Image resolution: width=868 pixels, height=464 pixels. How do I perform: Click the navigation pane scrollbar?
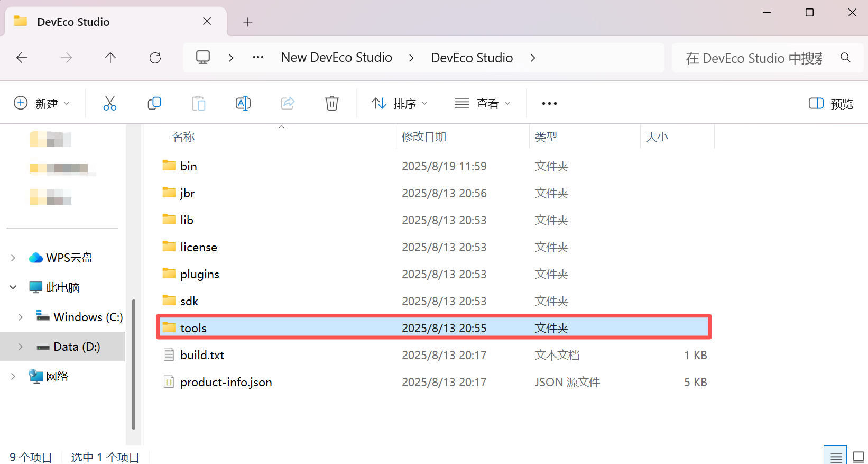(133, 364)
